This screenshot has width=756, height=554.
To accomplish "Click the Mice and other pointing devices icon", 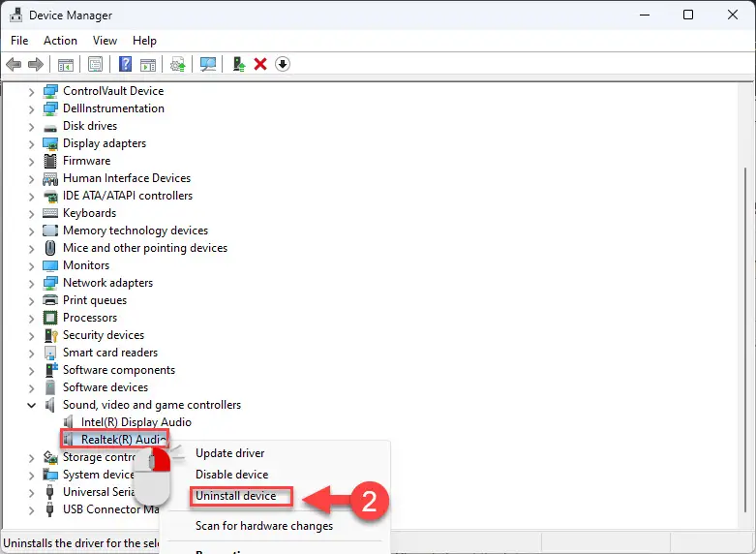I will click(x=50, y=248).
